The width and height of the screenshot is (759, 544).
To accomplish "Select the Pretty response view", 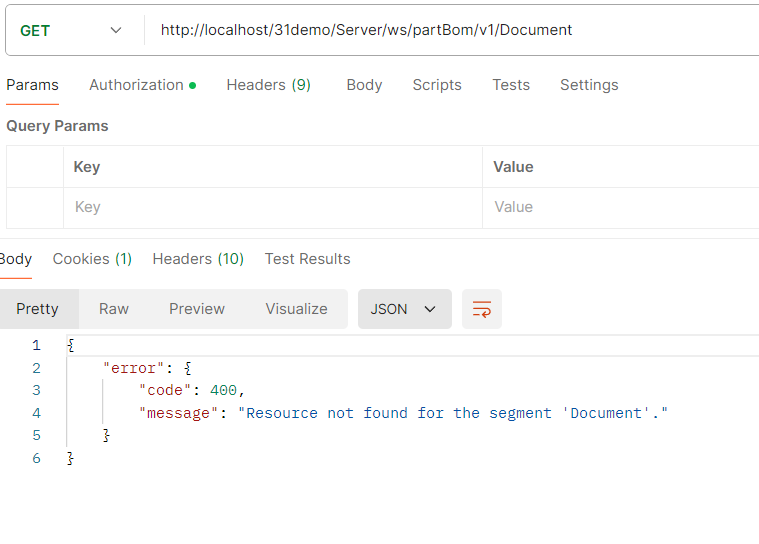I will 37,309.
